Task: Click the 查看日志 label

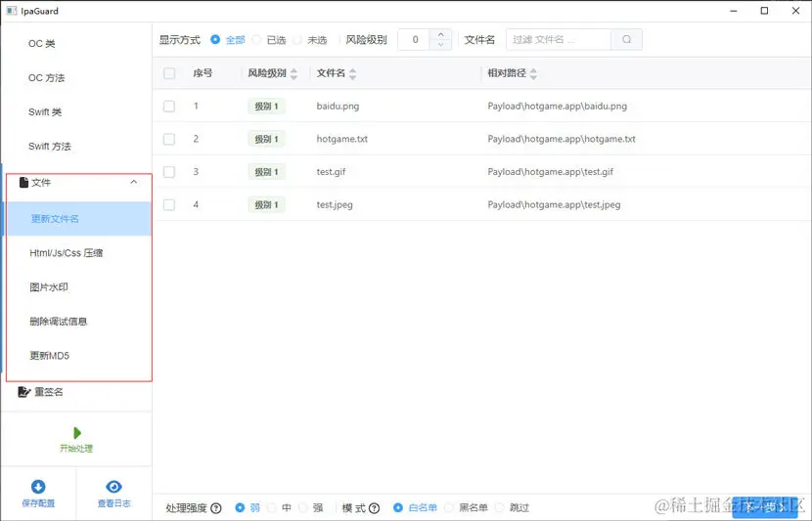Action: click(x=113, y=502)
